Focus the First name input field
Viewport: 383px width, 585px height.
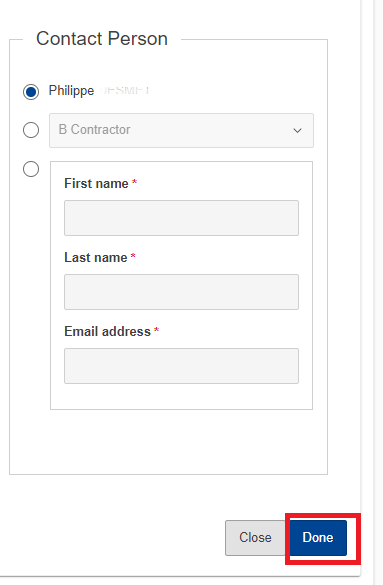point(181,218)
